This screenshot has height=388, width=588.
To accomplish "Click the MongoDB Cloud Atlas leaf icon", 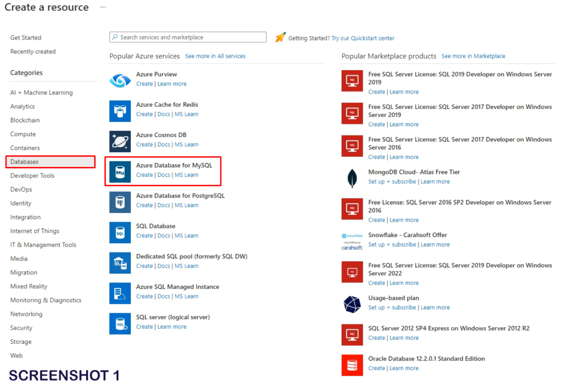I will point(352,179).
